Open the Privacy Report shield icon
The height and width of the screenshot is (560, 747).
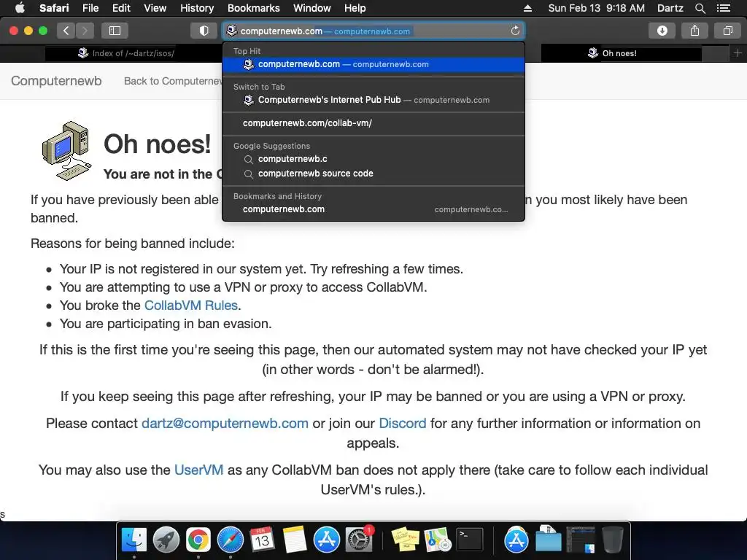pyautogui.click(x=204, y=31)
